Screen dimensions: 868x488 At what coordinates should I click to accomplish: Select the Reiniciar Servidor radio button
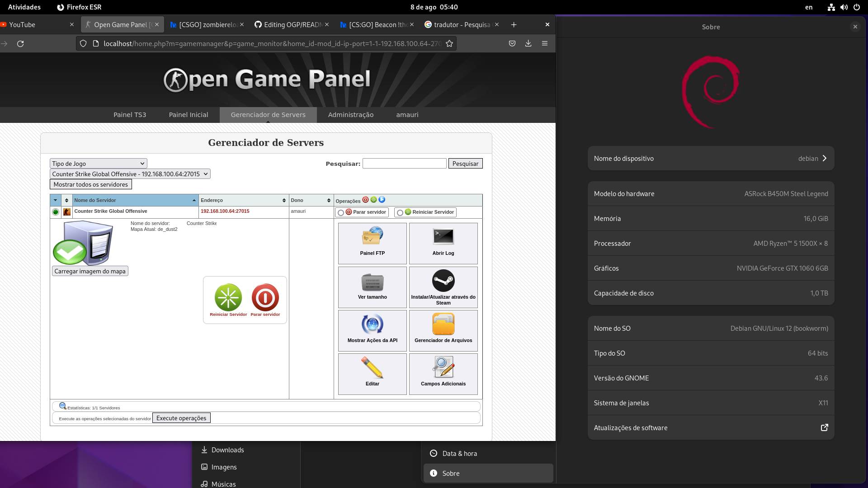pos(400,212)
